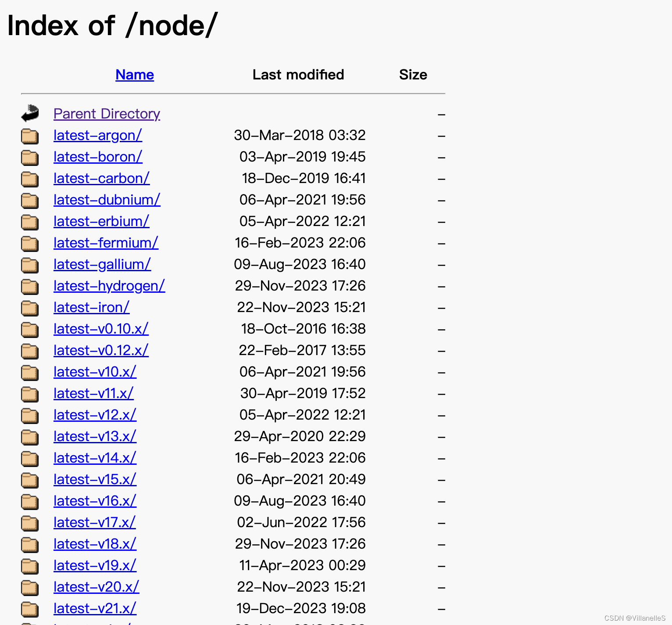Click the date 03-Apr-2019 19:45
This screenshot has height=625, width=672.
click(x=303, y=157)
